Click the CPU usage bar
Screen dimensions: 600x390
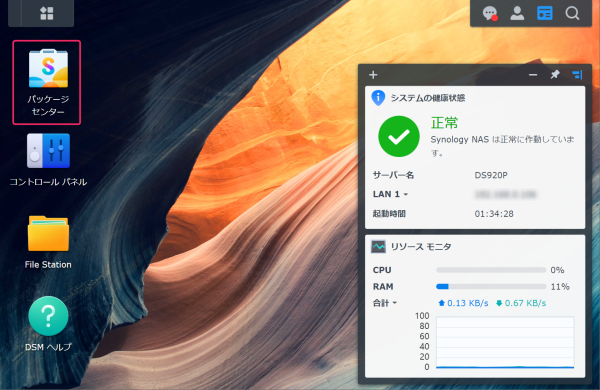(x=491, y=270)
